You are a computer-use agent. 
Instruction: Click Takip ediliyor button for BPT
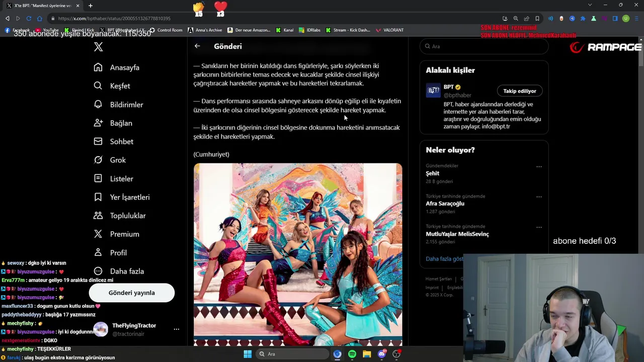click(520, 91)
